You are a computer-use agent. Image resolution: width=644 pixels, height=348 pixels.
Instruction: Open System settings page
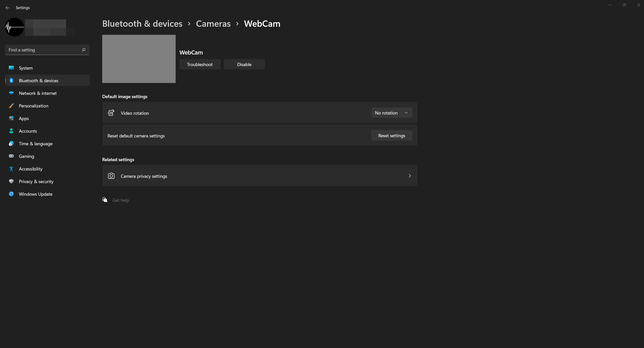pos(47,68)
